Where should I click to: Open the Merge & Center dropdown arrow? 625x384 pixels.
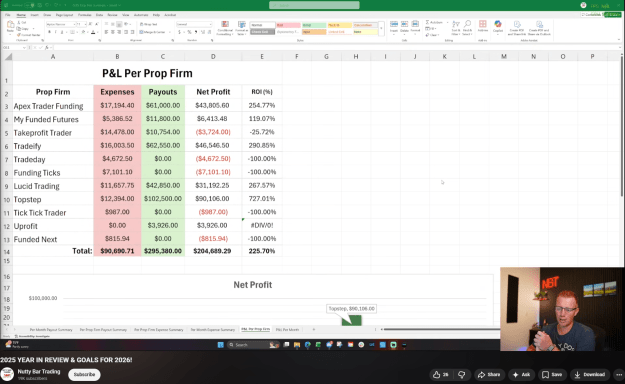(170, 32)
